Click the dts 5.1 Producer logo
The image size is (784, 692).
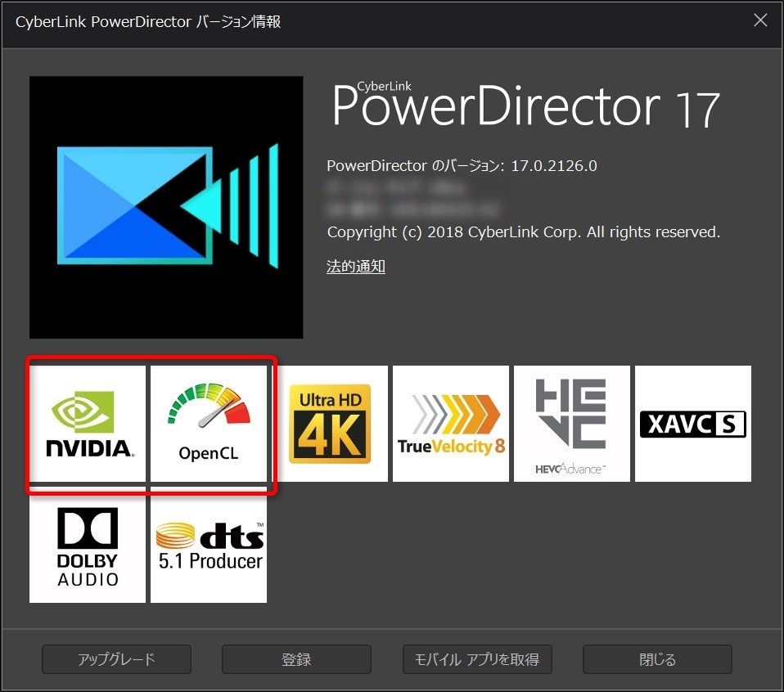pos(209,545)
